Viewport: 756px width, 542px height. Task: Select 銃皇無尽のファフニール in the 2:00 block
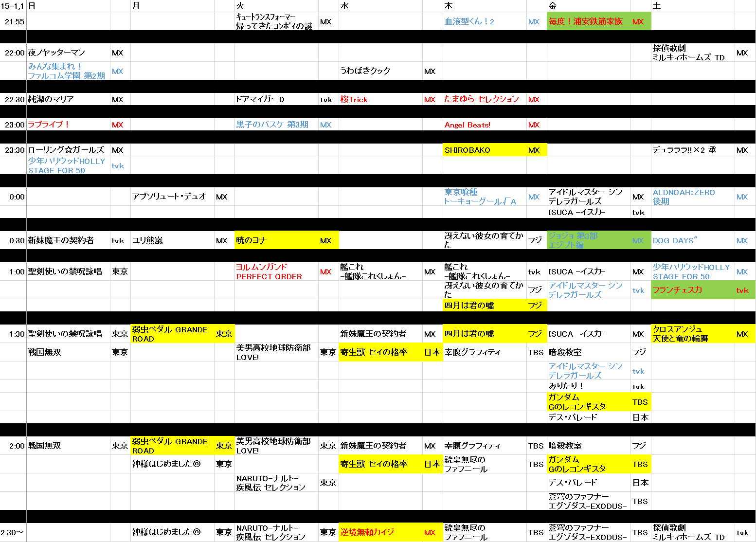[485, 464]
